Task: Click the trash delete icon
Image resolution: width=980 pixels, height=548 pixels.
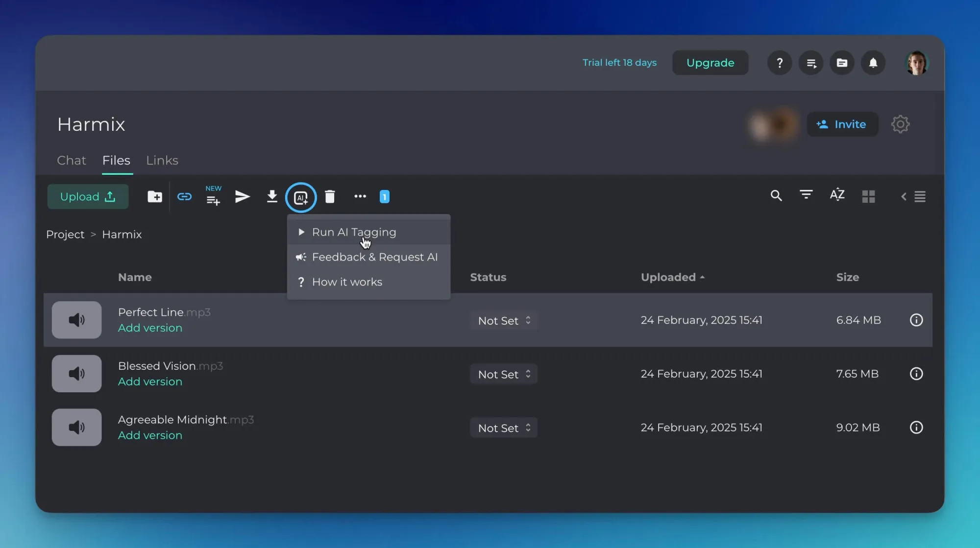Action: 330,197
